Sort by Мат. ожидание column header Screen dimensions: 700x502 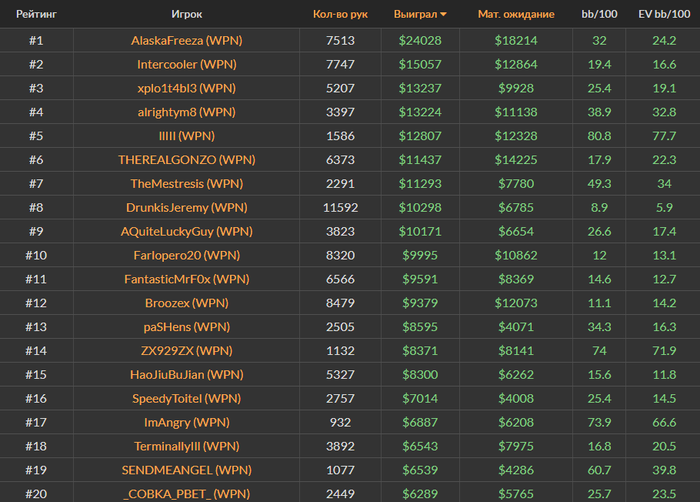click(516, 14)
